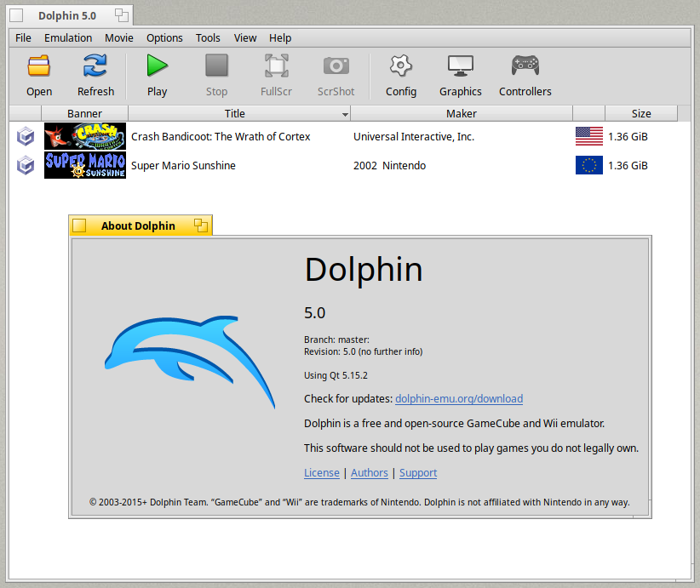700x588 pixels.
Task: Open the File menu
Action: tap(23, 38)
